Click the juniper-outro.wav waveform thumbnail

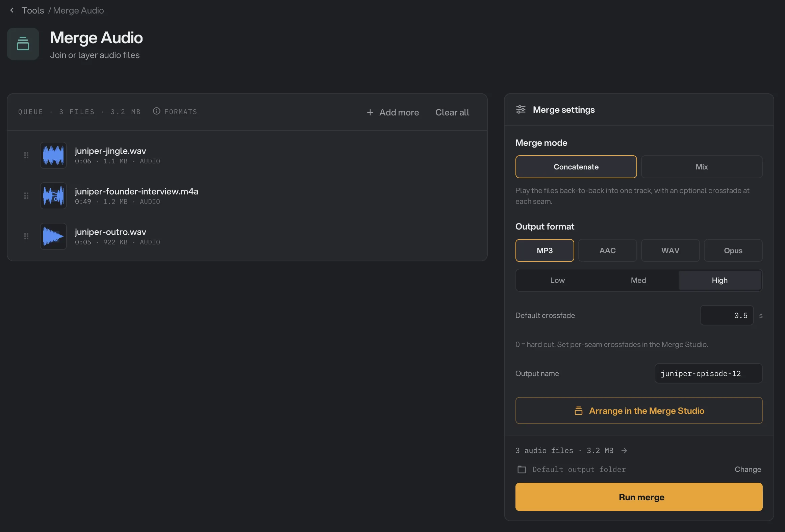click(x=53, y=236)
